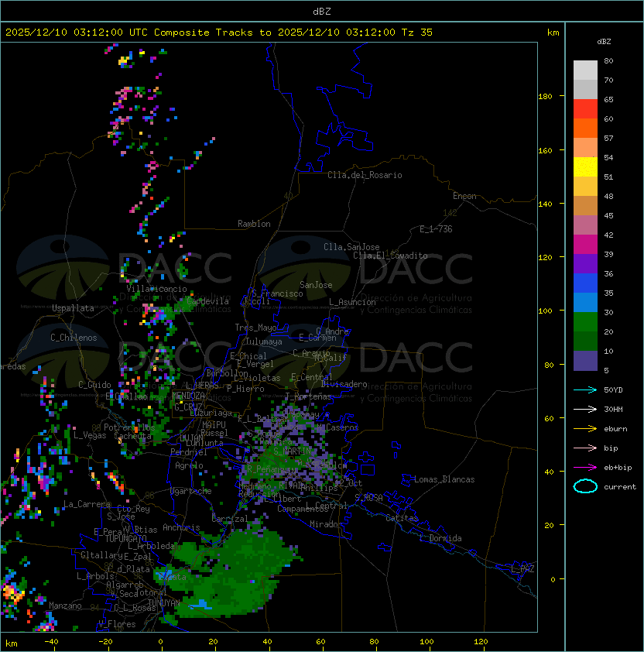
Task: Click the 'Uspallata' place name
Action: pyautogui.click(x=73, y=308)
